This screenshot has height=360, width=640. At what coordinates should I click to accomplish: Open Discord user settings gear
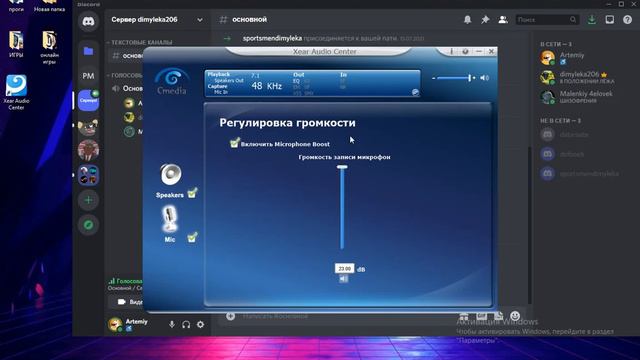[x=200, y=324]
